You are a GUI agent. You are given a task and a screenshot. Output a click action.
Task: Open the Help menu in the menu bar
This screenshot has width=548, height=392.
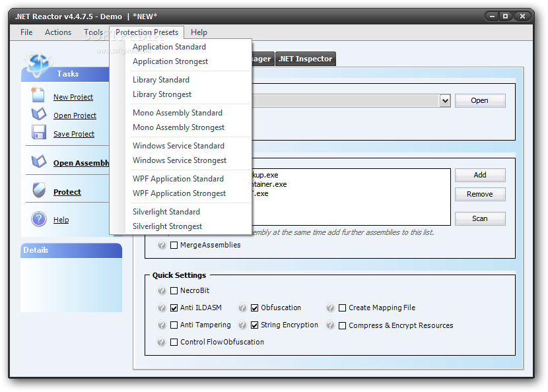click(x=199, y=32)
